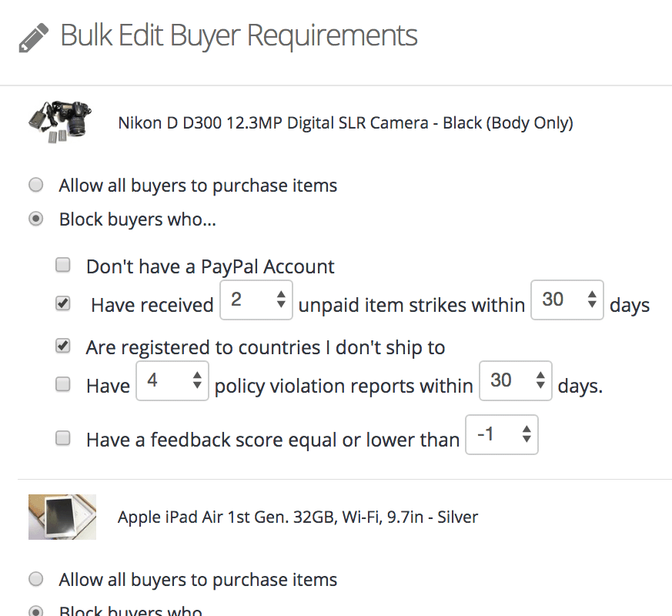Screen dimensions: 672x616
Task: Select 'Allow all buyers' for the Nikon camera
Action: (35, 185)
